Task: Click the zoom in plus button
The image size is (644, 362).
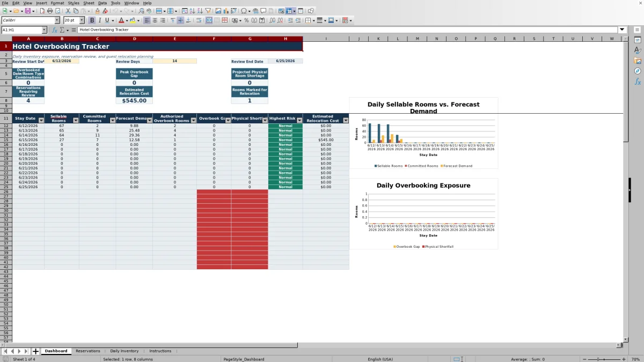Action: tap(624, 359)
